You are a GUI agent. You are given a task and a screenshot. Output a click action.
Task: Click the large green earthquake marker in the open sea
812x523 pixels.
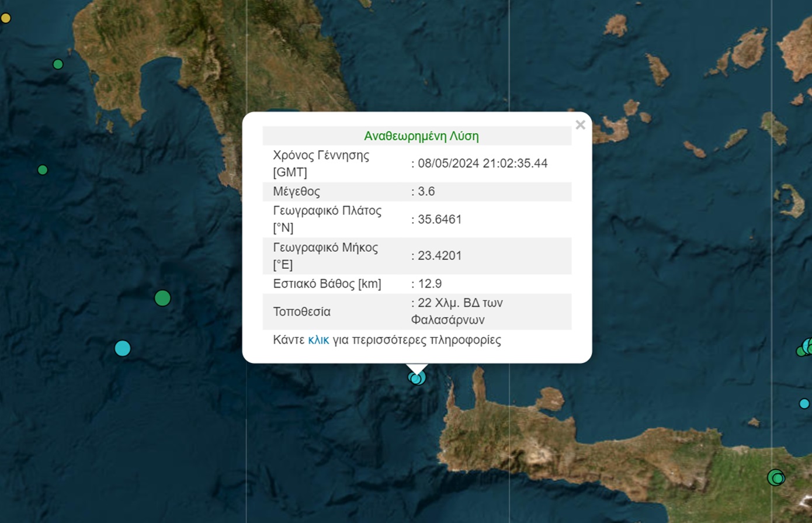162,298
